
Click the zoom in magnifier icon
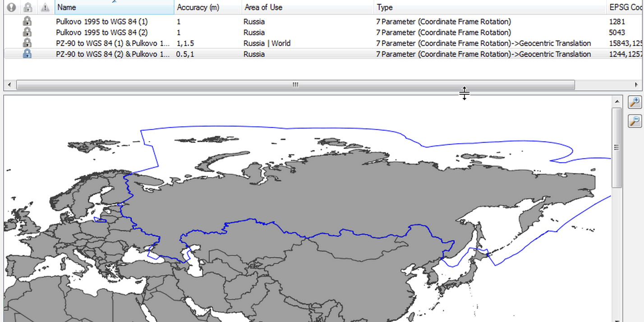(635, 102)
